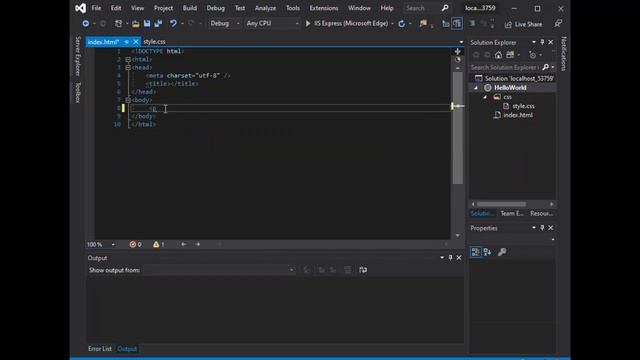Image resolution: width=640 pixels, height=360 pixels.
Task: Click the Navigate Backward toolbar icon
Action: click(x=86, y=24)
